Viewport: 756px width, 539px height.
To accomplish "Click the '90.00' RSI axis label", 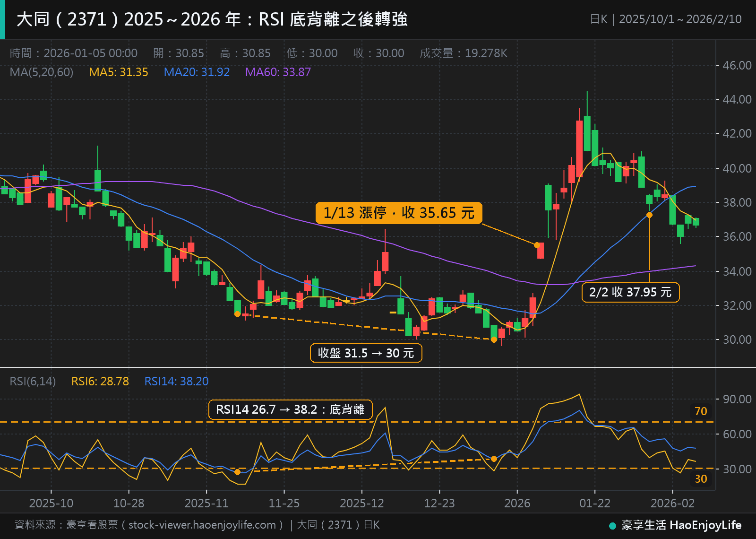I will point(737,399).
